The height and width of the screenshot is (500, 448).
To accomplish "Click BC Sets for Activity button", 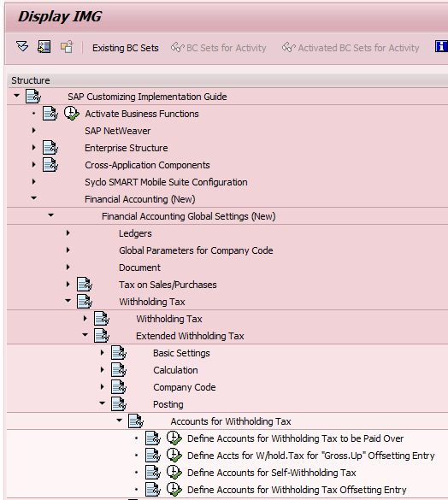I will (218, 48).
